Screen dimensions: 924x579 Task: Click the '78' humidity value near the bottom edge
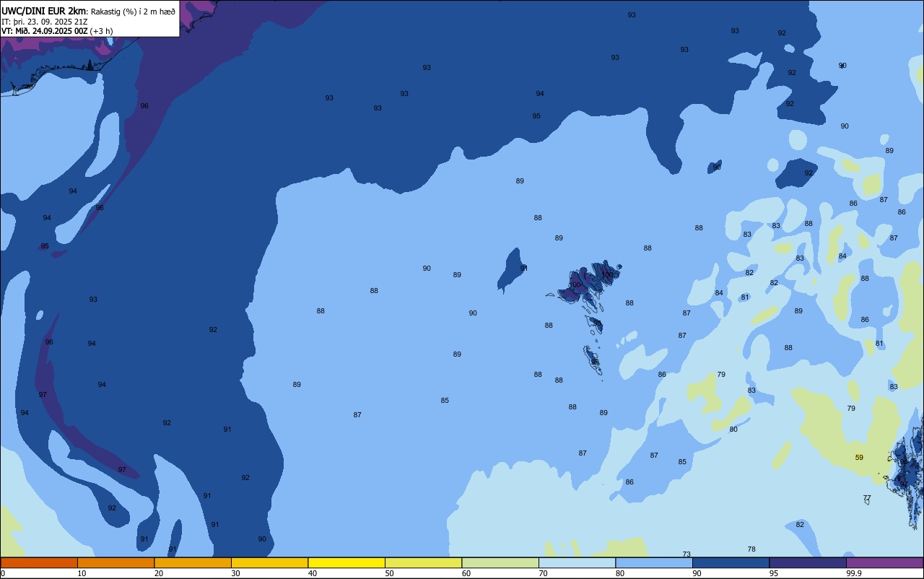tap(751, 549)
